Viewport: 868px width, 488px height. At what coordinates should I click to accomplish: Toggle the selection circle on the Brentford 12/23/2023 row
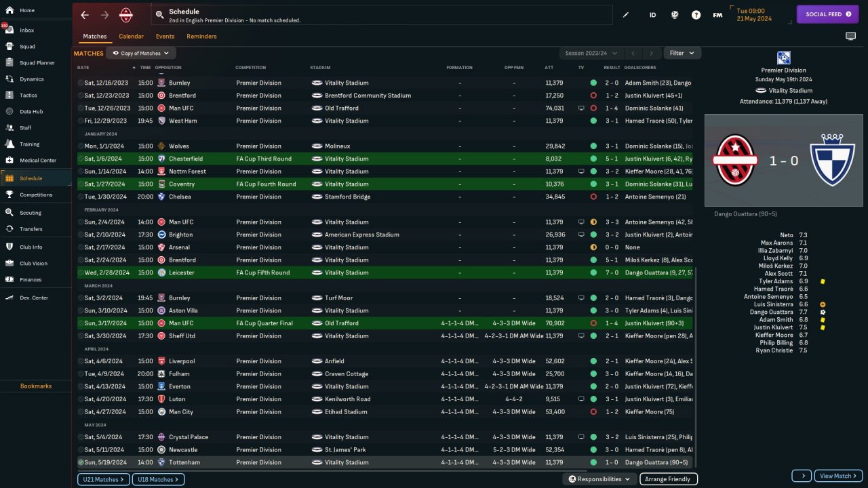[81, 96]
